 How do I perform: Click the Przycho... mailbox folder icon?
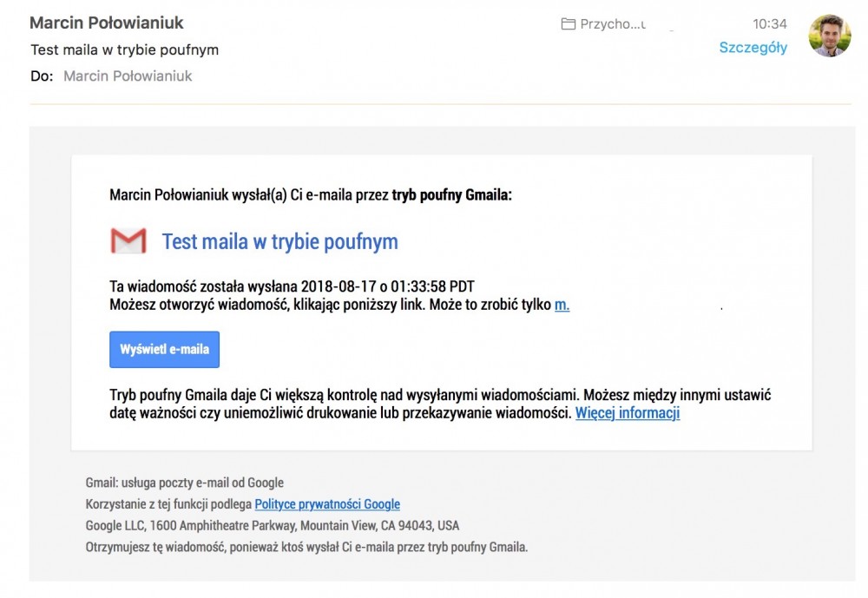568,23
